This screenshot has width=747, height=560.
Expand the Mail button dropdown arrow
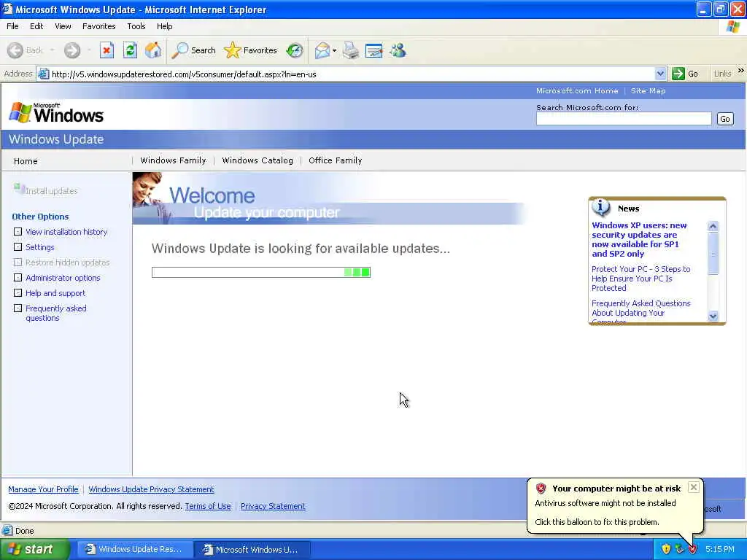coord(334,50)
